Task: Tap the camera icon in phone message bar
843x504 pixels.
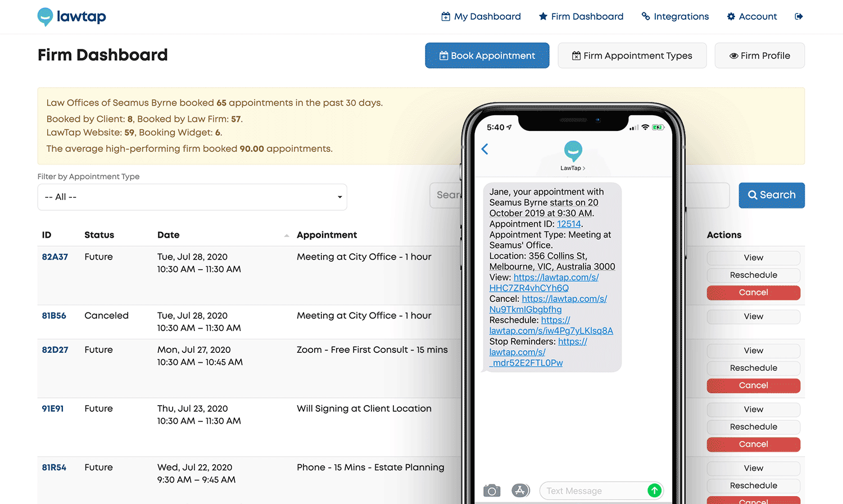Action: [492, 491]
